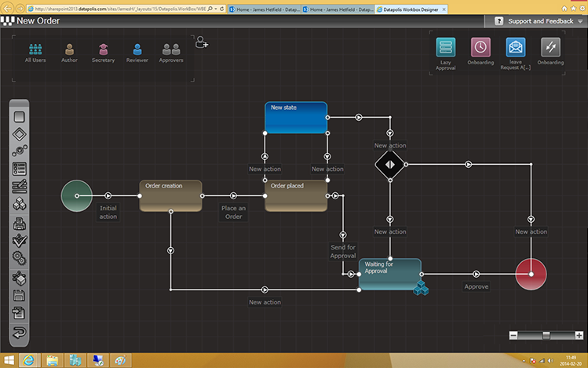Screen dimensions: 588x368
Task: Open Internet Explorer from the taskbar
Action: (x=28, y=360)
